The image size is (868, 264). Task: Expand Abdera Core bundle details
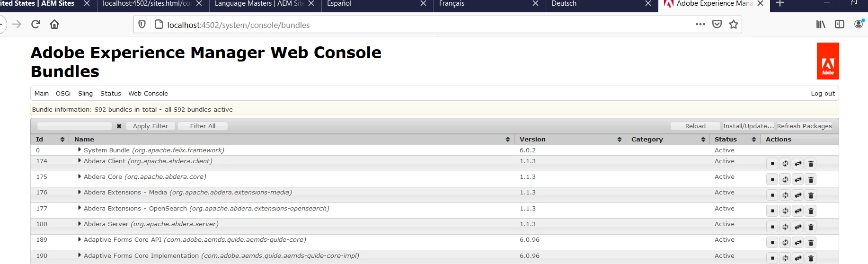coord(80,176)
